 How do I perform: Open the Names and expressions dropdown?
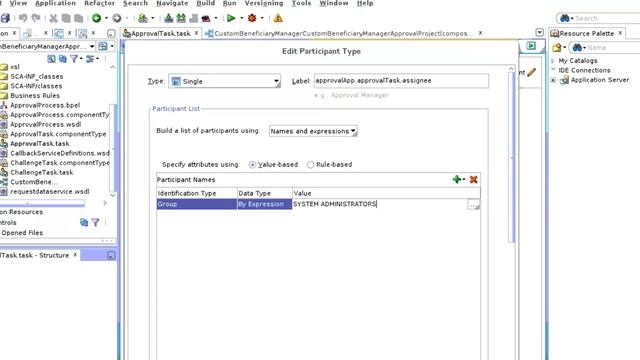pos(313,131)
